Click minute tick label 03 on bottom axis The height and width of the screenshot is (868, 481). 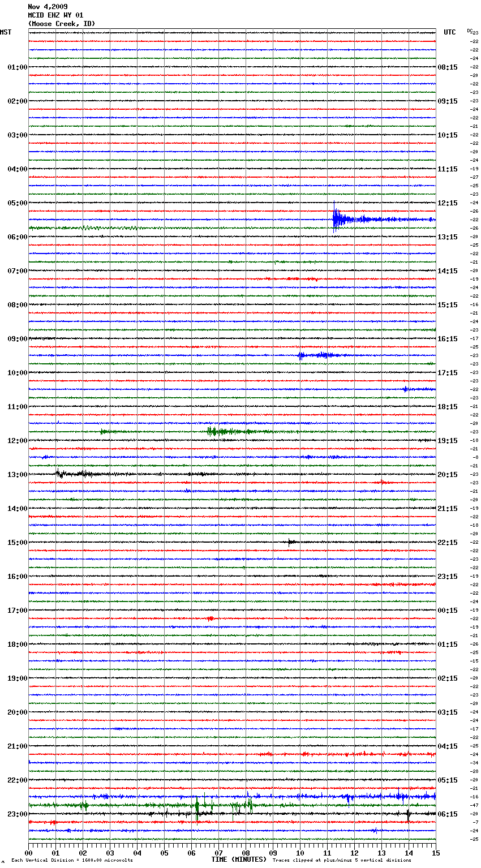(110, 853)
